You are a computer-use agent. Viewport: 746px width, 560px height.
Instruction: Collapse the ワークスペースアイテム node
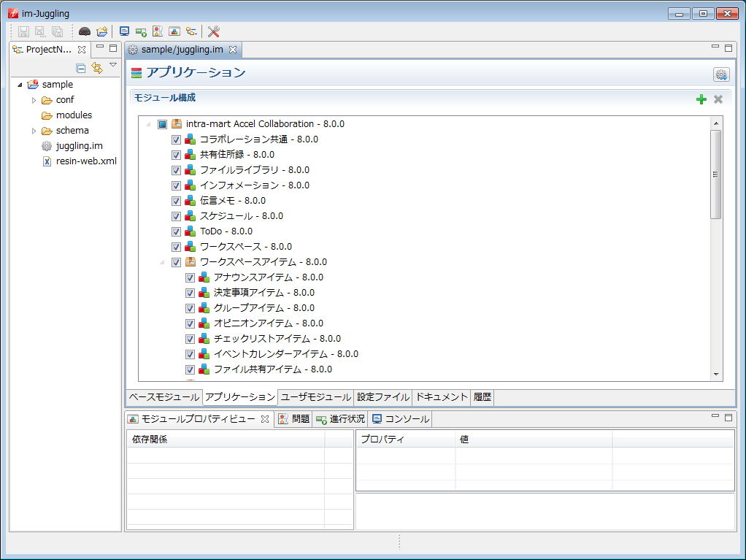pos(162,262)
